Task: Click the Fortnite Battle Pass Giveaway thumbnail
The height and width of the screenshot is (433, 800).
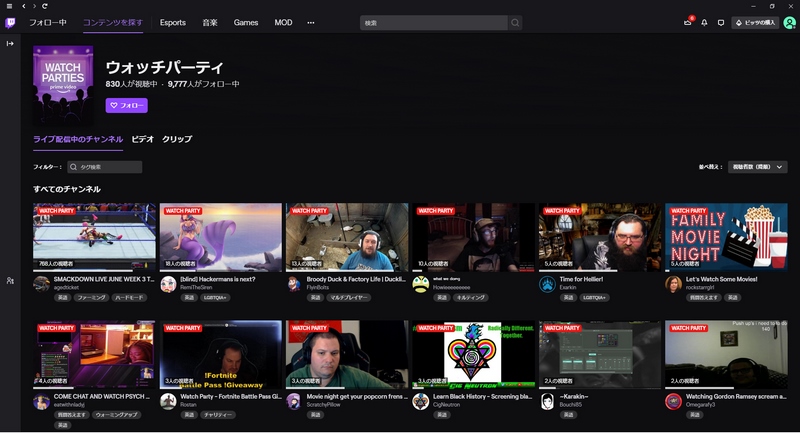Action: coord(220,354)
